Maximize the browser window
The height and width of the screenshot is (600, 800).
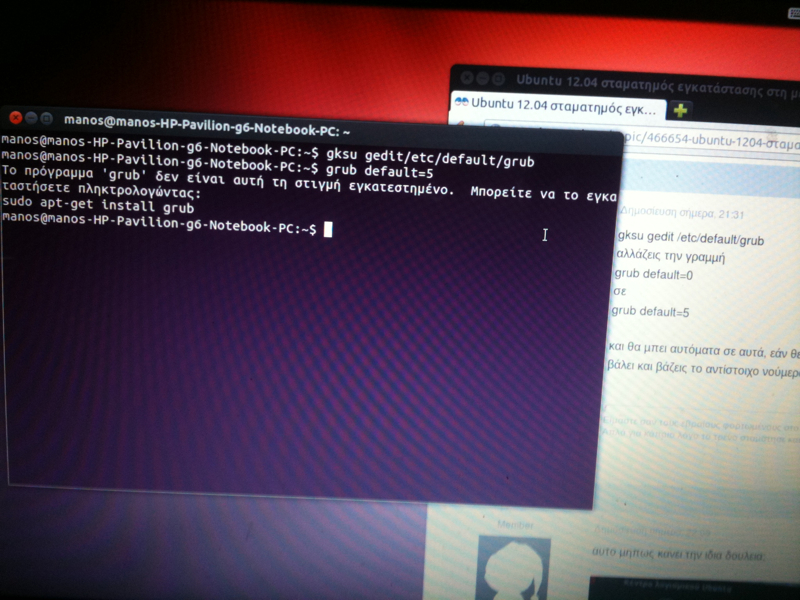(x=498, y=79)
